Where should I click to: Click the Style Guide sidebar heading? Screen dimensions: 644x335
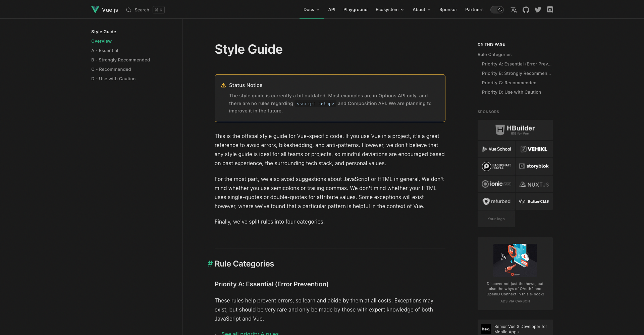click(104, 32)
